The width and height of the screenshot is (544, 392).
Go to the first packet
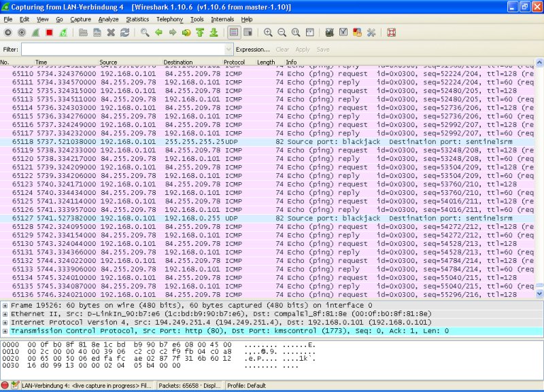201,32
